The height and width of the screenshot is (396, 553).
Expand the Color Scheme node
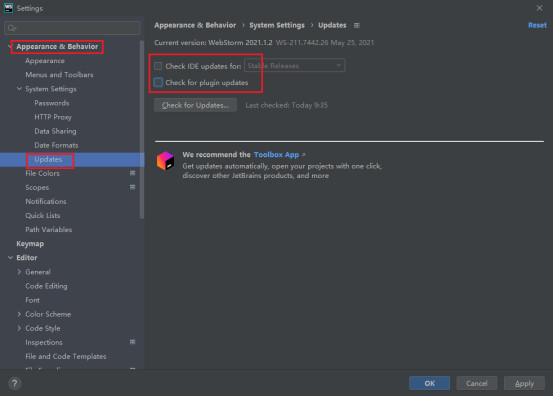tap(19, 314)
